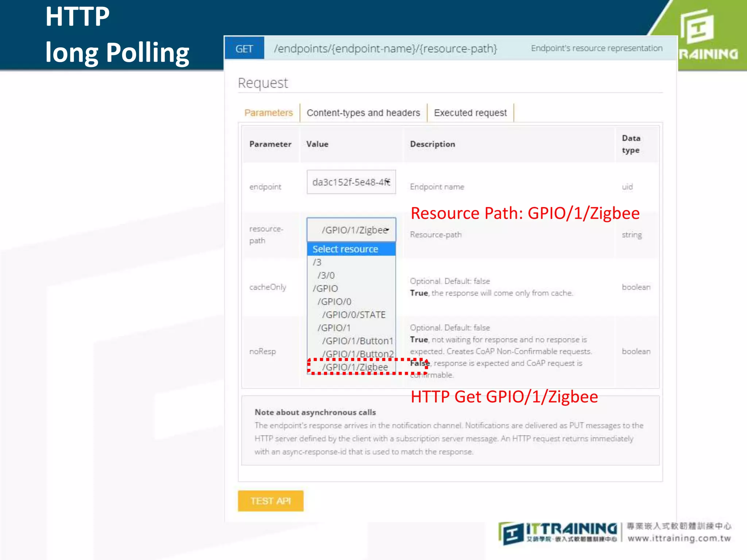The image size is (747, 560).
Task: Click the 'string' data type cell
Action: click(x=632, y=235)
